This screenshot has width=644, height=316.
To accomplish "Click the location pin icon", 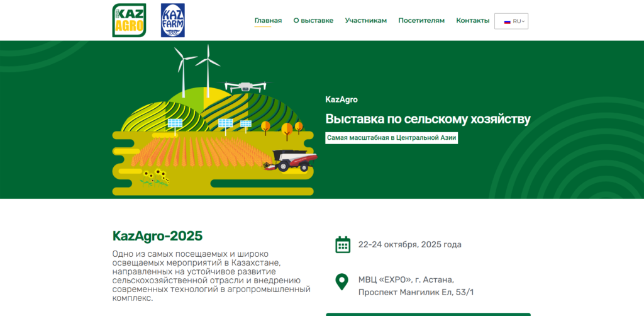I will pyautogui.click(x=341, y=283).
